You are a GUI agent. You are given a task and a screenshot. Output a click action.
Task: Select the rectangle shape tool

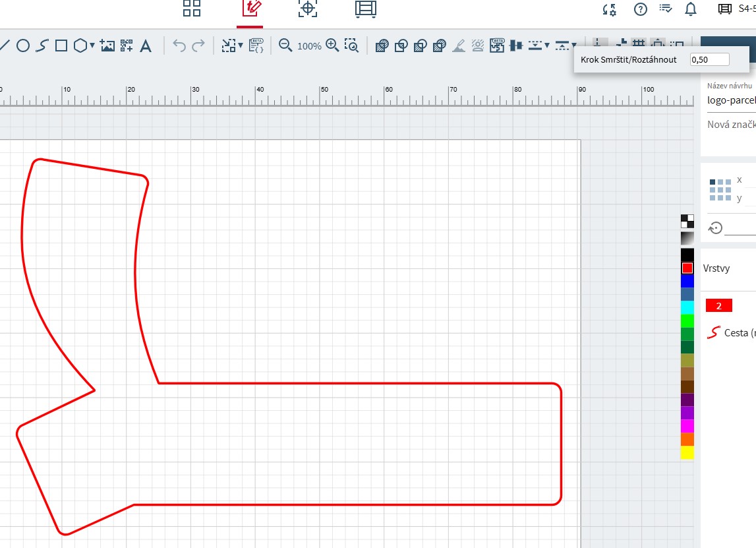click(x=61, y=46)
